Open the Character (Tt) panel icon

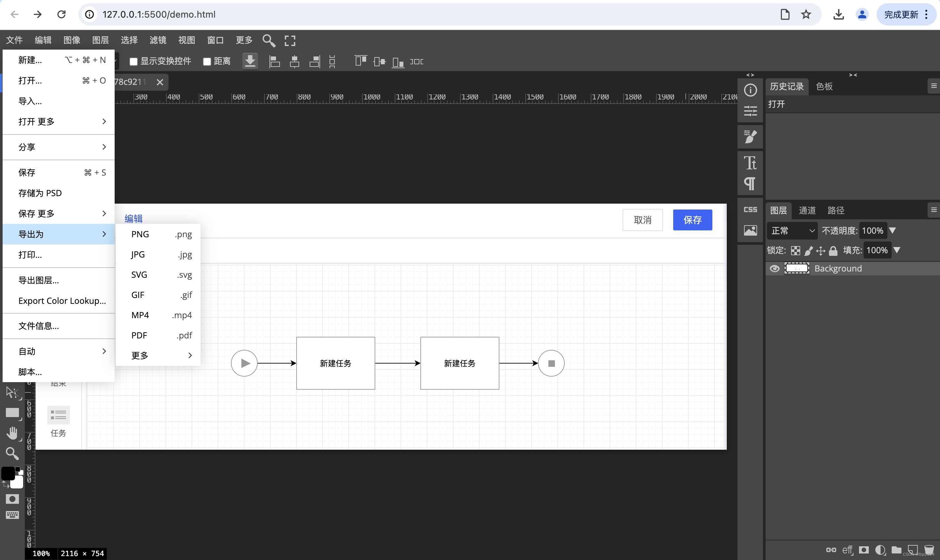(x=750, y=163)
